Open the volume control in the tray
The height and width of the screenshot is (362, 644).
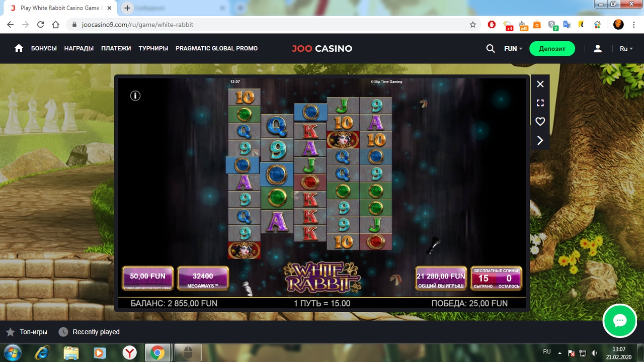coord(594,353)
